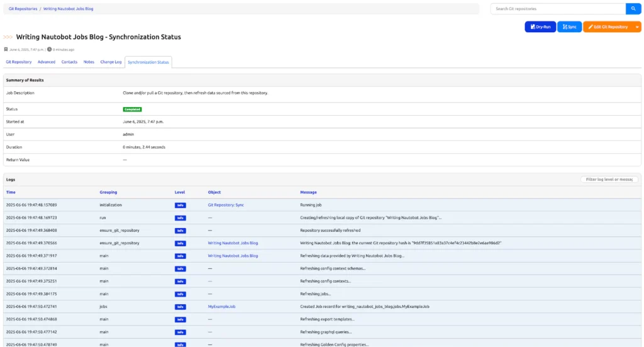Select the 'admin' user value
The width and height of the screenshot is (644, 347).
coord(128,134)
